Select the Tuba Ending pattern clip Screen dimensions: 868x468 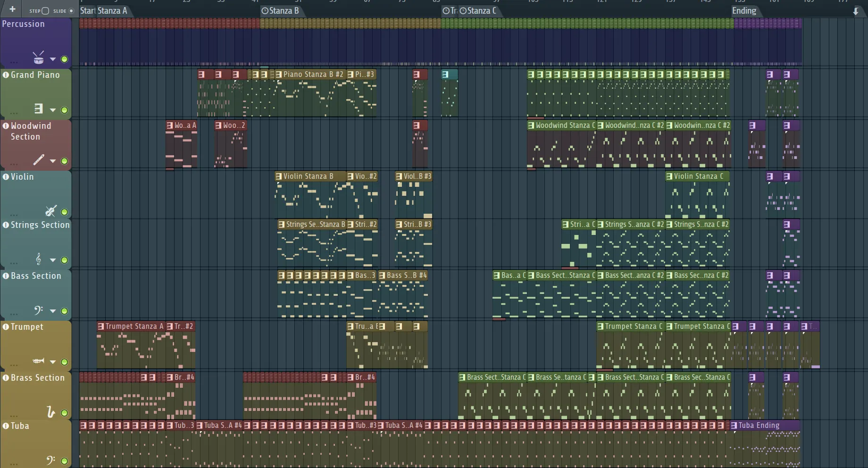click(x=764, y=425)
